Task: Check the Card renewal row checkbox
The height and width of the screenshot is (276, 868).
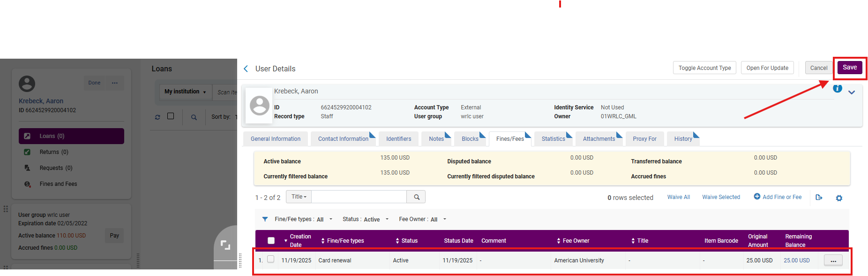Action: click(x=270, y=259)
